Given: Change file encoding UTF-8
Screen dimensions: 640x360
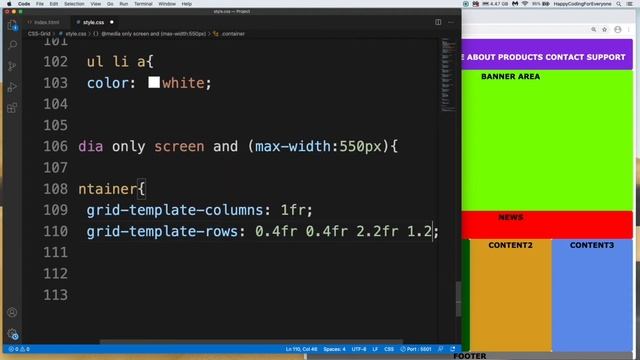Looking at the screenshot, I should 359,349.
